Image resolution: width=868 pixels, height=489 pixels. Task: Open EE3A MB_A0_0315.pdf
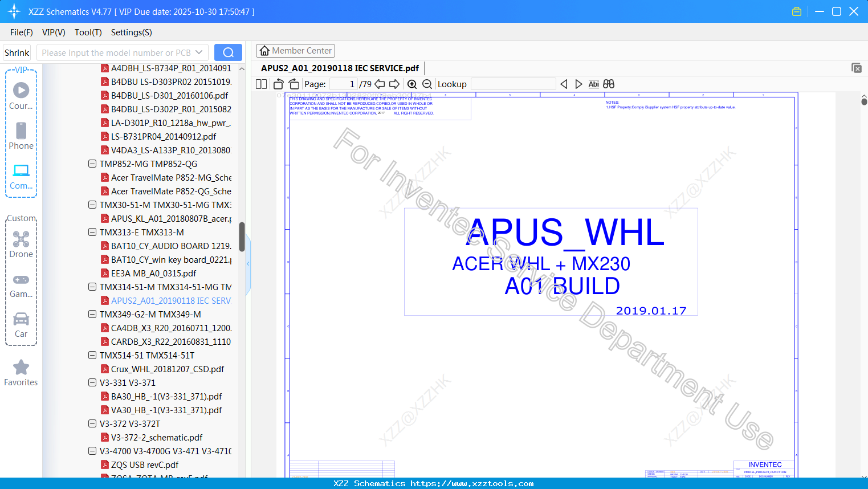[x=148, y=274]
